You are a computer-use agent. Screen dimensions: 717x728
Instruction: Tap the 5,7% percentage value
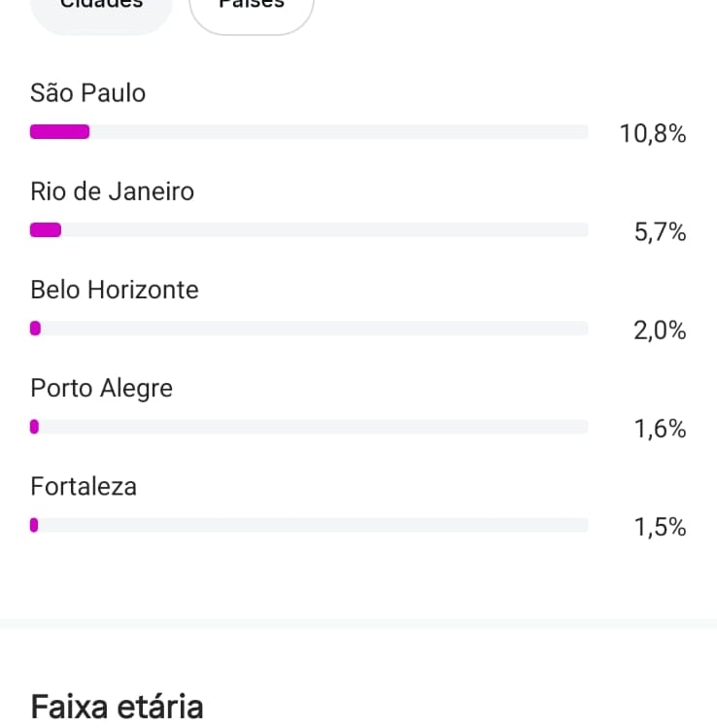(660, 232)
